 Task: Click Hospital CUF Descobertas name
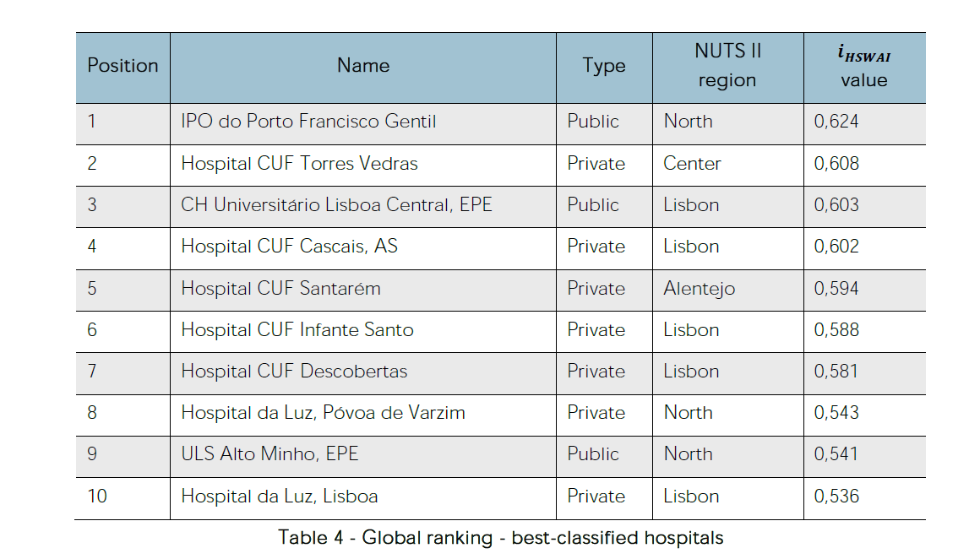(x=294, y=371)
